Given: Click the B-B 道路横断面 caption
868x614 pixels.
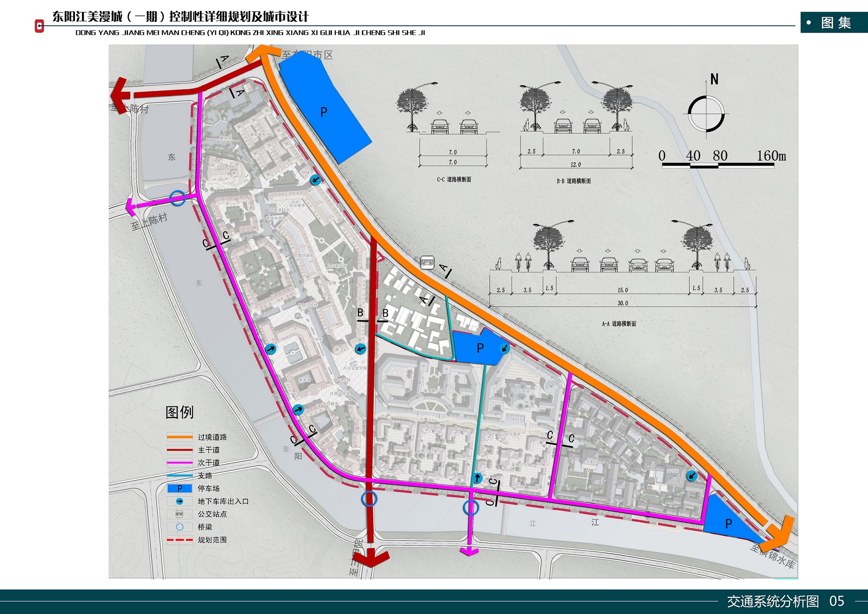Looking at the screenshot, I should 574,181.
